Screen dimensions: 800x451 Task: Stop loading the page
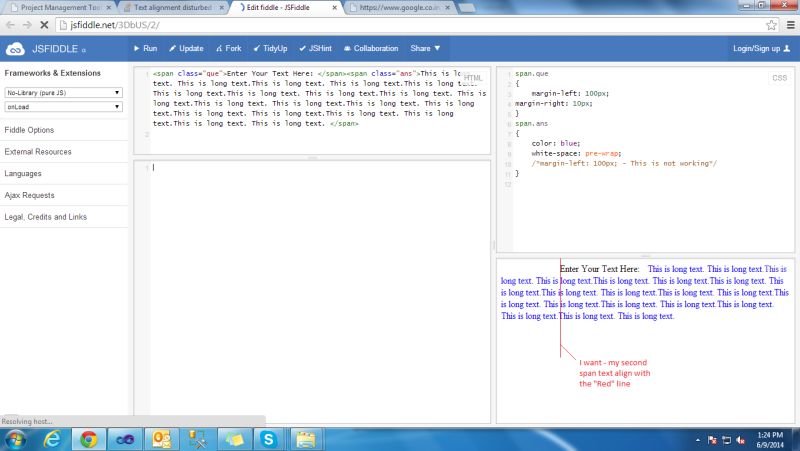[44, 24]
